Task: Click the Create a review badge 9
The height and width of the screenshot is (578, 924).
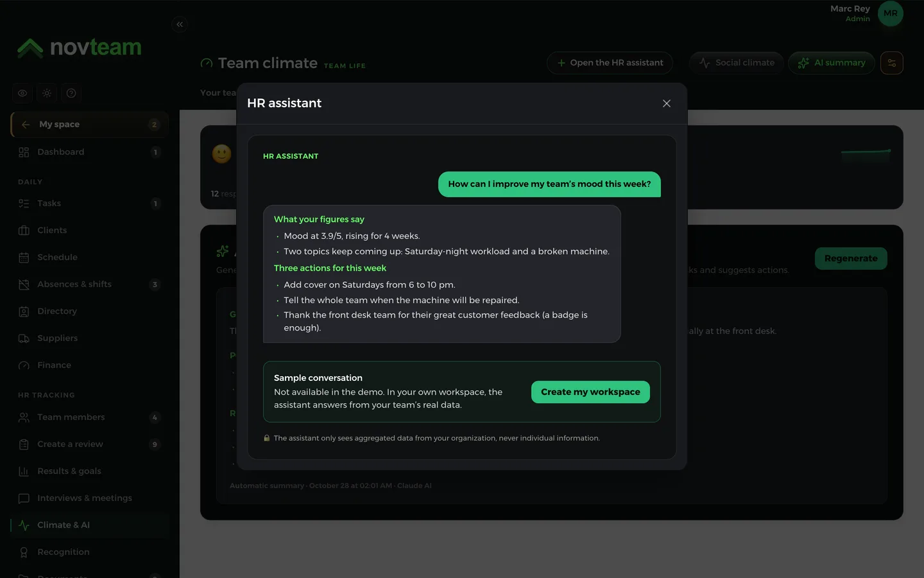Action: (x=155, y=444)
